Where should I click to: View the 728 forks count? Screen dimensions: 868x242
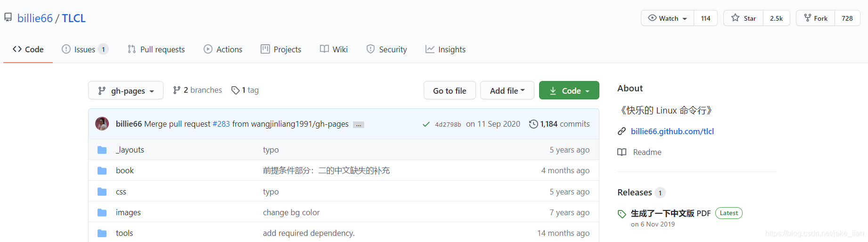(x=847, y=18)
